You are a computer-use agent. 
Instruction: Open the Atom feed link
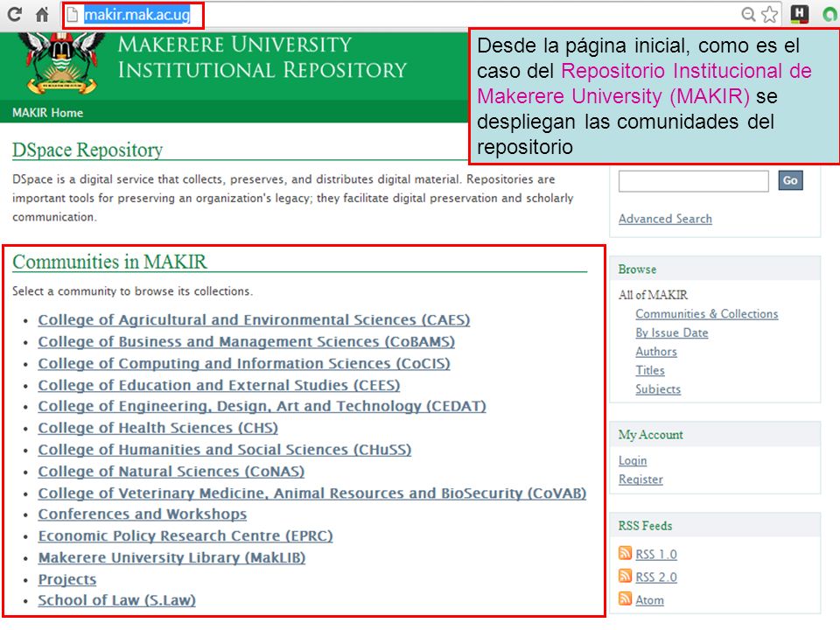pos(650,600)
